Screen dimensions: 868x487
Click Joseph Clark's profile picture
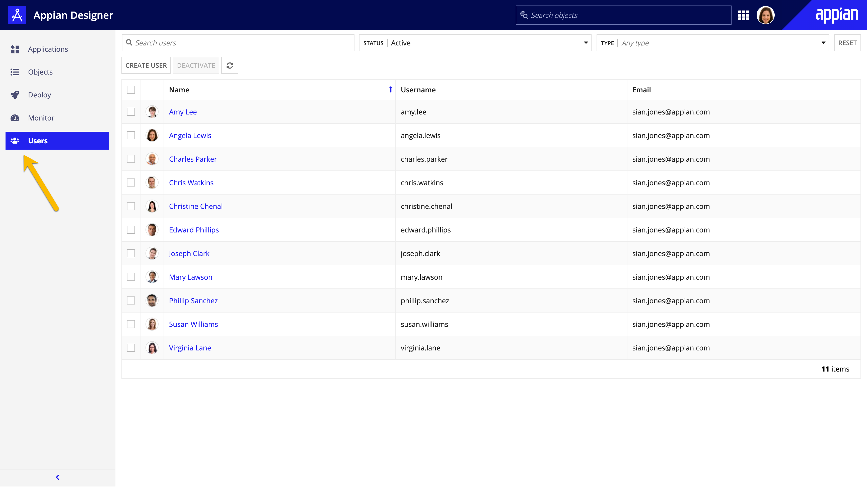(152, 253)
